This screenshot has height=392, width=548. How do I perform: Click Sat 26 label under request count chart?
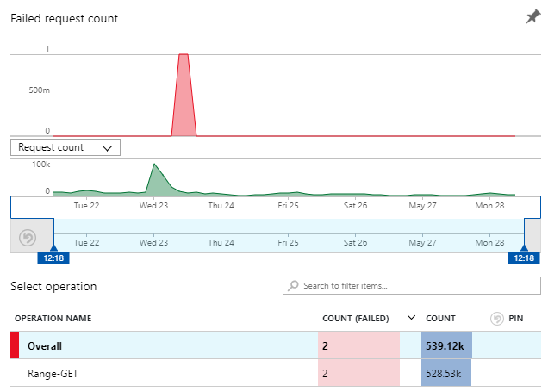pos(355,205)
